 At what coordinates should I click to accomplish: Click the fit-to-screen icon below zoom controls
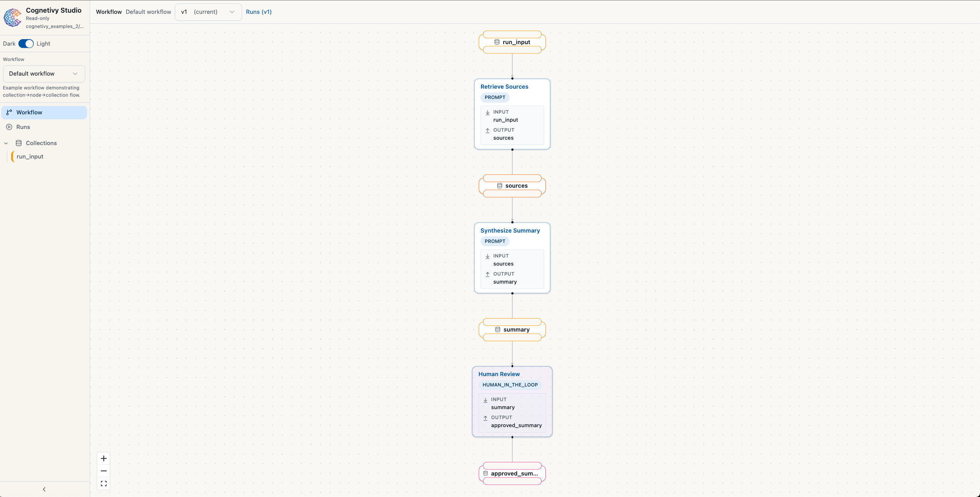[x=103, y=484]
